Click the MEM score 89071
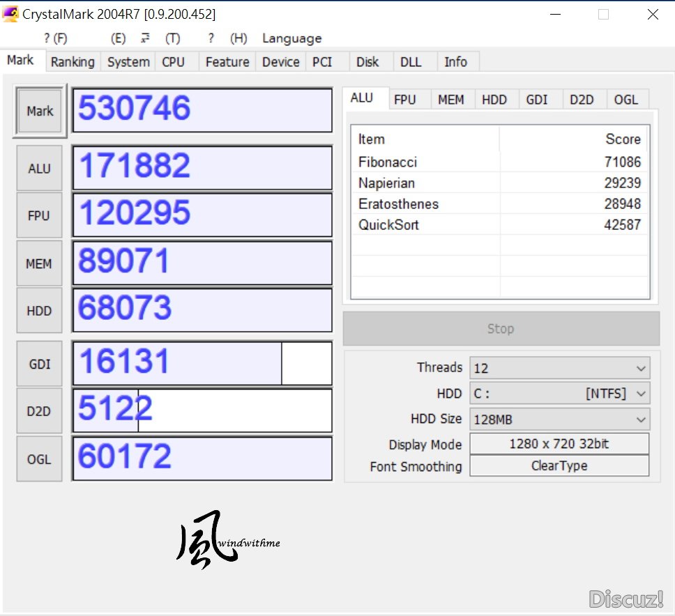The height and width of the screenshot is (616, 675). pos(202,263)
